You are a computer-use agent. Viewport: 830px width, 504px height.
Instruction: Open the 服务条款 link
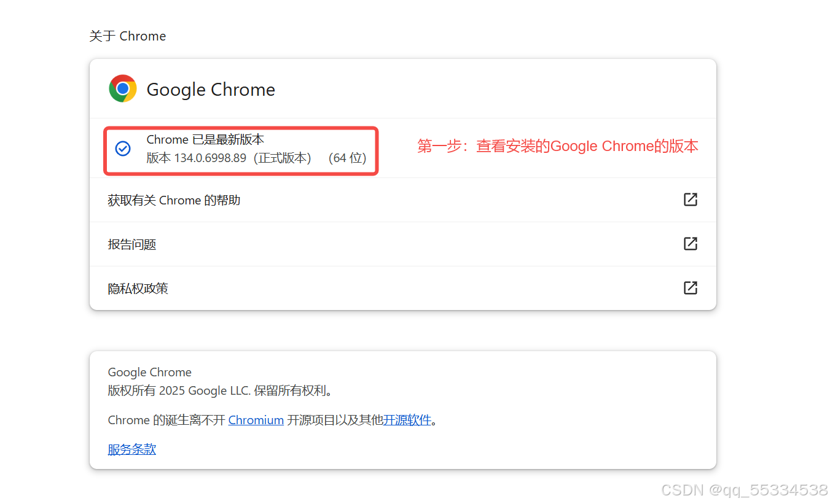132,449
